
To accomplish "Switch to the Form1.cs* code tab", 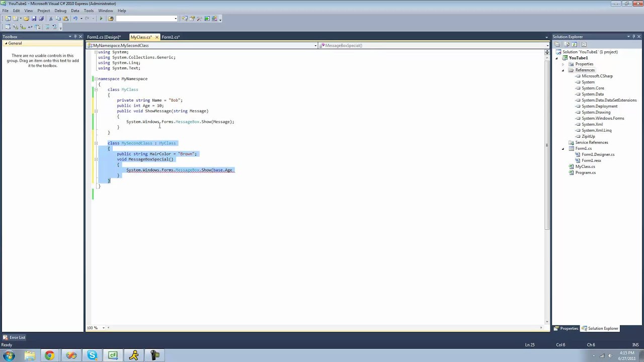I will (x=171, y=37).
